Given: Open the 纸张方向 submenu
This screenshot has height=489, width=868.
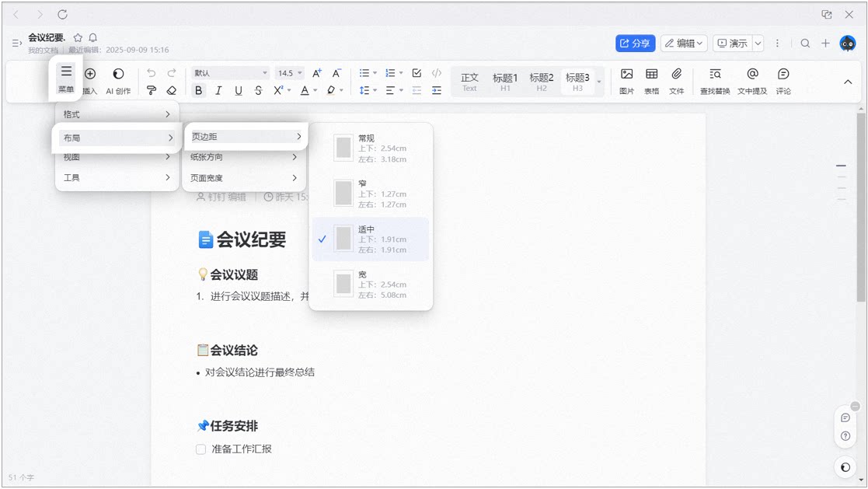Looking at the screenshot, I should coord(243,157).
